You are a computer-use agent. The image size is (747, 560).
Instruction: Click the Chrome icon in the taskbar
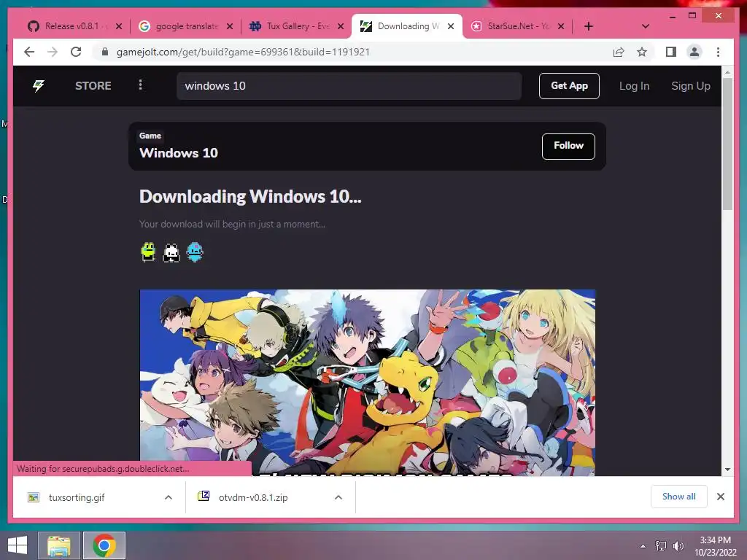[x=104, y=545]
